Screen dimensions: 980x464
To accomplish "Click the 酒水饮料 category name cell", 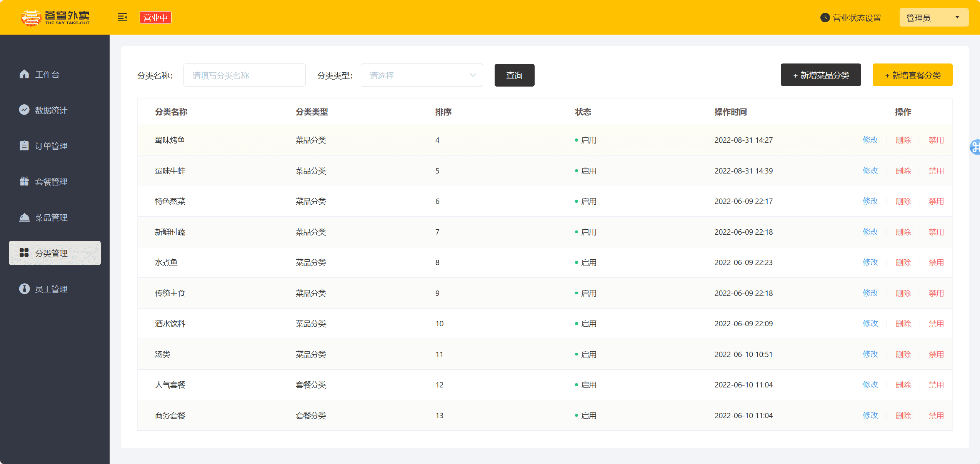I will [x=170, y=324].
